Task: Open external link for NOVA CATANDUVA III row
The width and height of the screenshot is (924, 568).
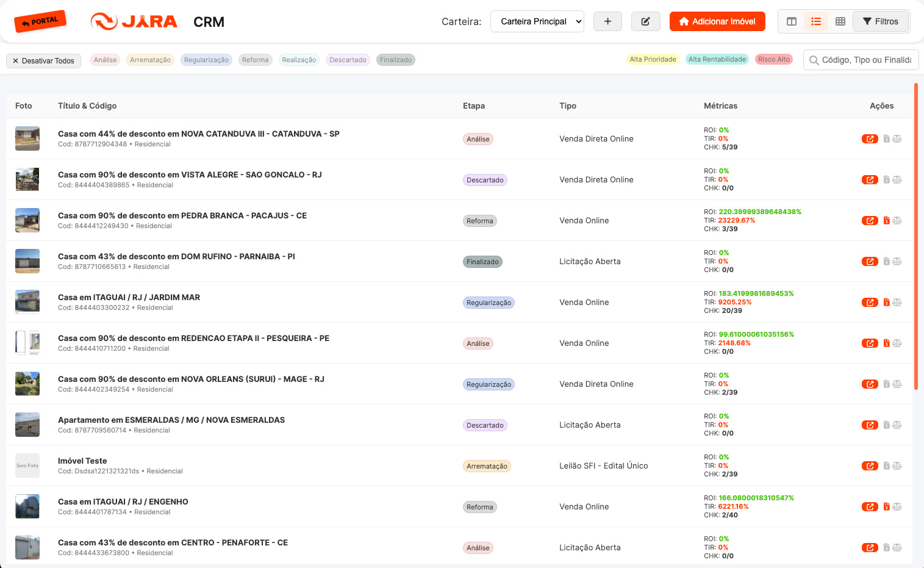Action: 870,138
